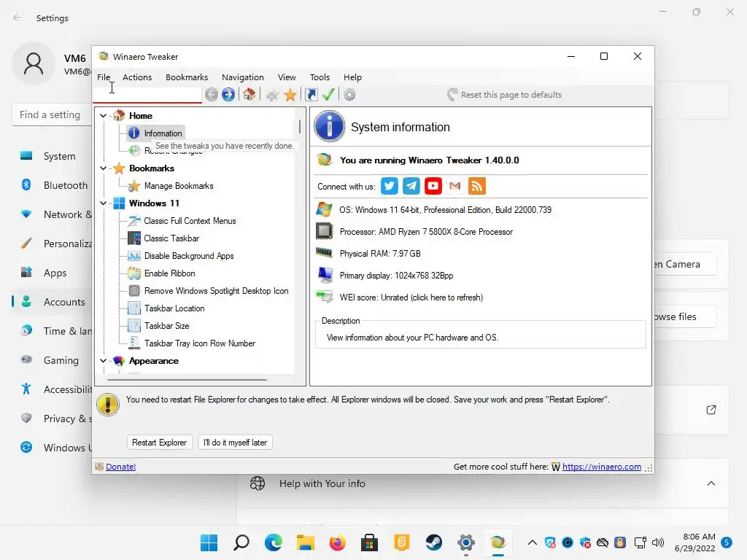This screenshot has width=747, height=560.
Task: Open the Tools menu
Action: tap(320, 77)
